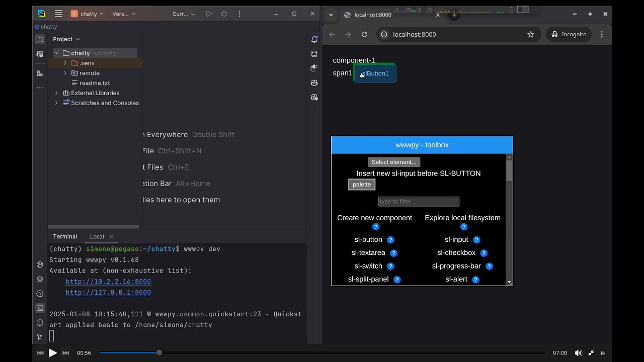Screen dimensions: 644x362
Task: Focus the type to filter field
Action: pyautogui.click(x=419, y=202)
